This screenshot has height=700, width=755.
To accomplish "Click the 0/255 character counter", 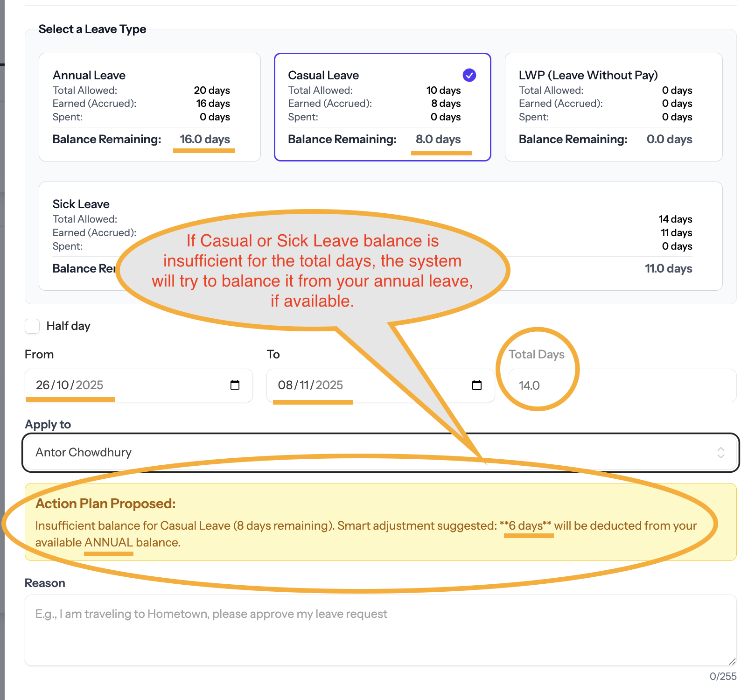I will point(722,676).
